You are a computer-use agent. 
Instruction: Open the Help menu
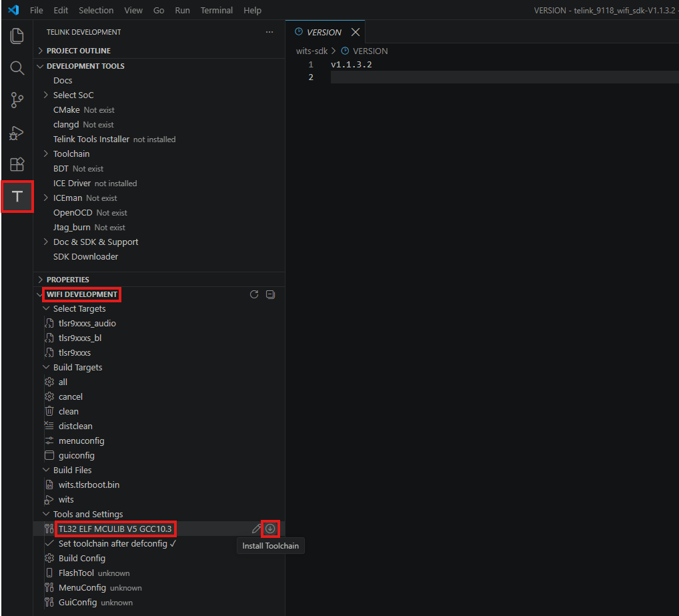(253, 10)
